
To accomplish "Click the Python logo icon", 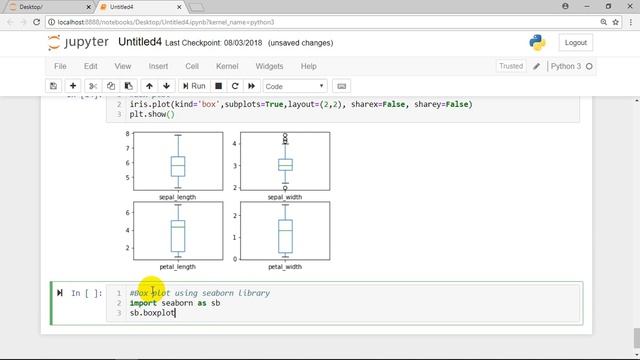I will [537, 42].
